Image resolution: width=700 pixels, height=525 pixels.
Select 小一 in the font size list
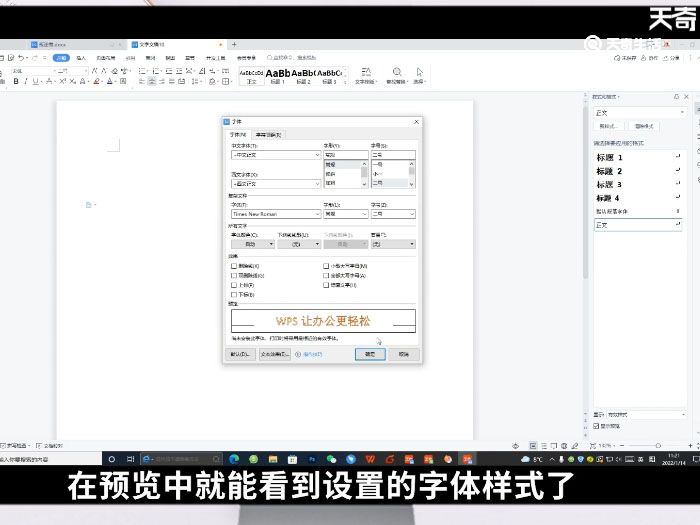click(x=390, y=174)
